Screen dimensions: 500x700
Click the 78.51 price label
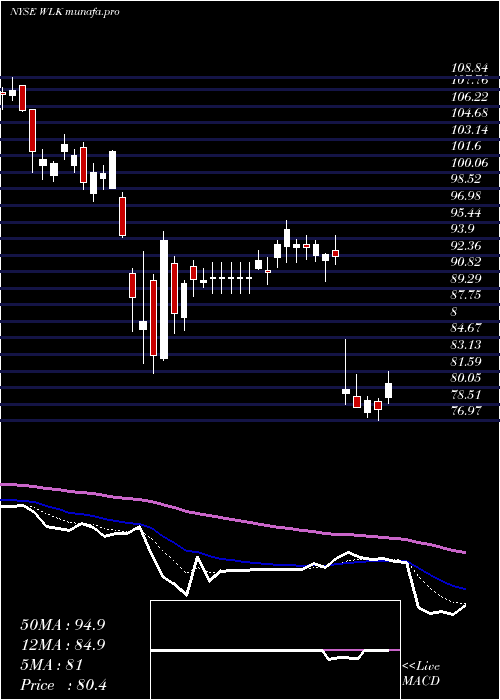coord(466,395)
